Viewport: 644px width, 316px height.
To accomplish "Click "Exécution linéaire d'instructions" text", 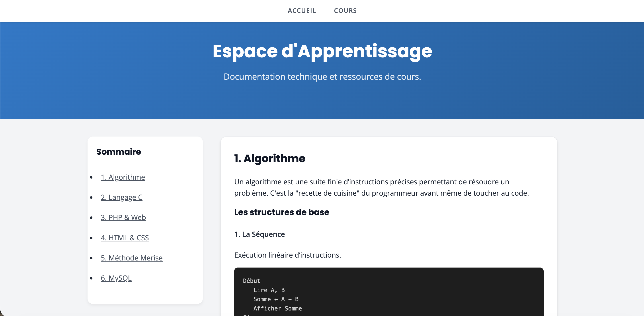I will [x=287, y=255].
